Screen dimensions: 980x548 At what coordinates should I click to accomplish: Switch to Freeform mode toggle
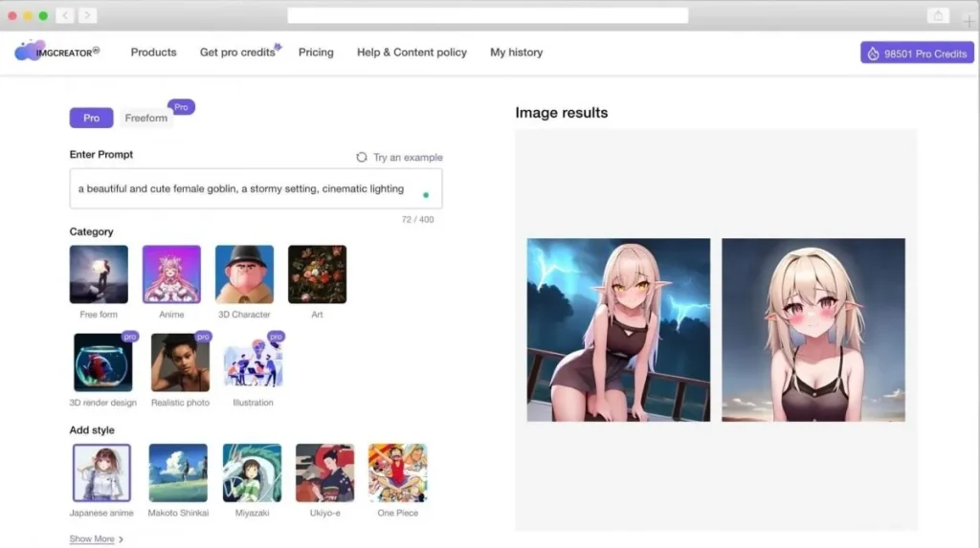point(145,118)
